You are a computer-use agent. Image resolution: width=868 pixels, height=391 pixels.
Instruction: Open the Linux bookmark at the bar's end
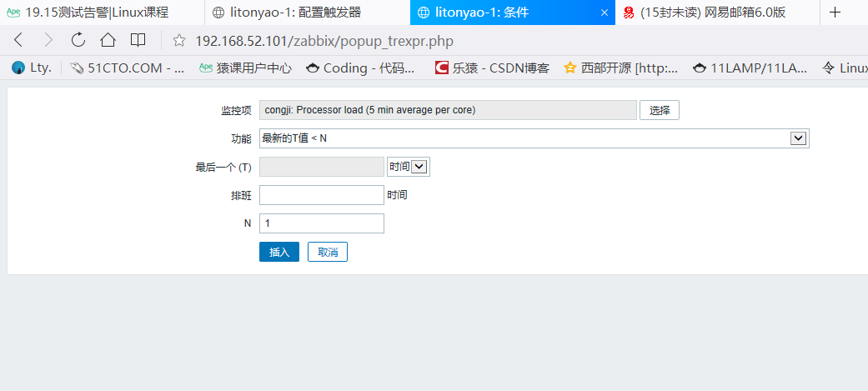(845, 68)
